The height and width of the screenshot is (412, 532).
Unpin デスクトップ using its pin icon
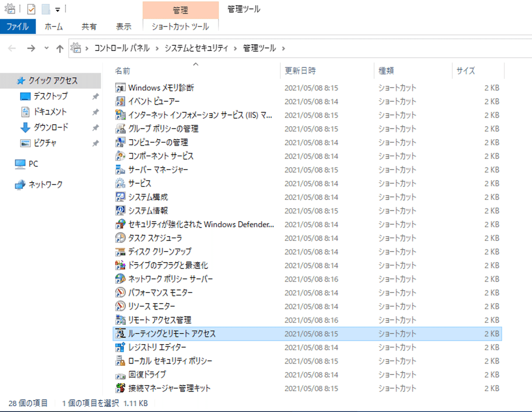pos(95,97)
